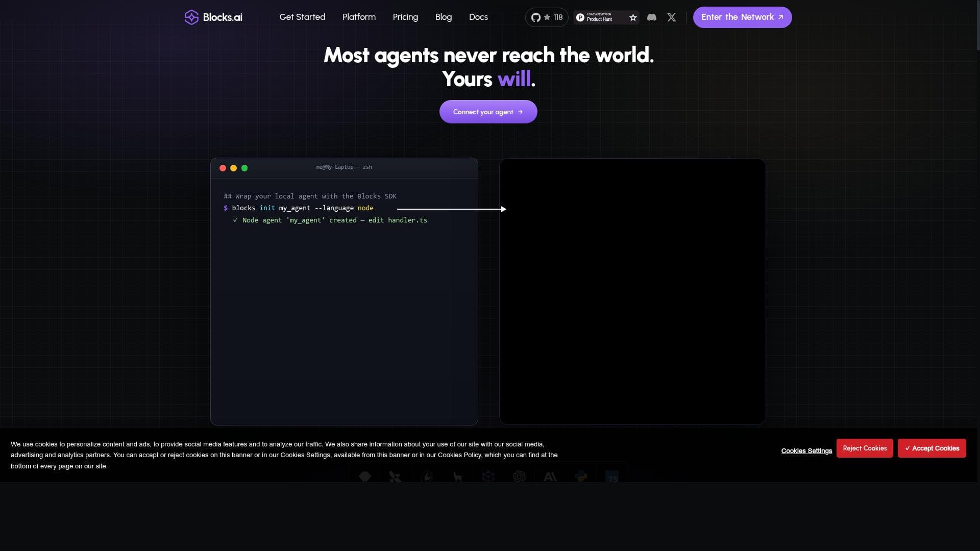Open the Platform menu item
Image resolution: width=980 pixels, height=551 pixels.
click(x=359, y=17)
